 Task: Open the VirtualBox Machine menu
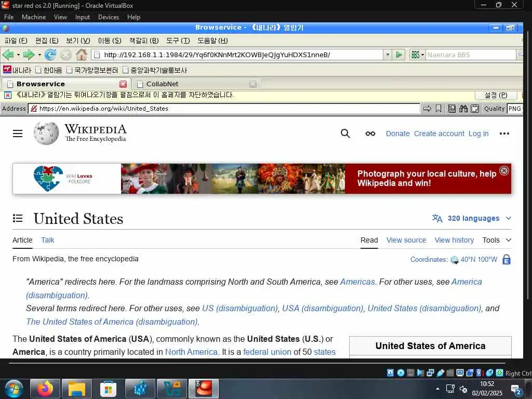[34, 17]
